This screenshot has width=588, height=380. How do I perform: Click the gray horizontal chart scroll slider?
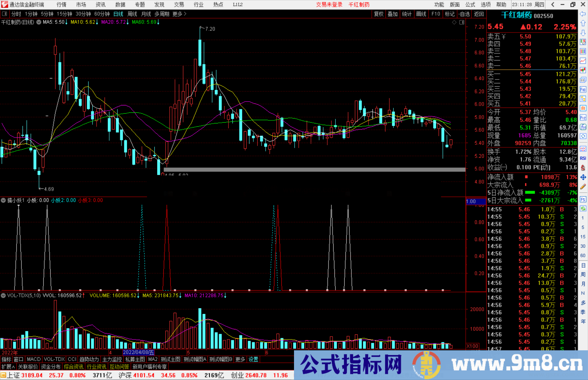313,170
